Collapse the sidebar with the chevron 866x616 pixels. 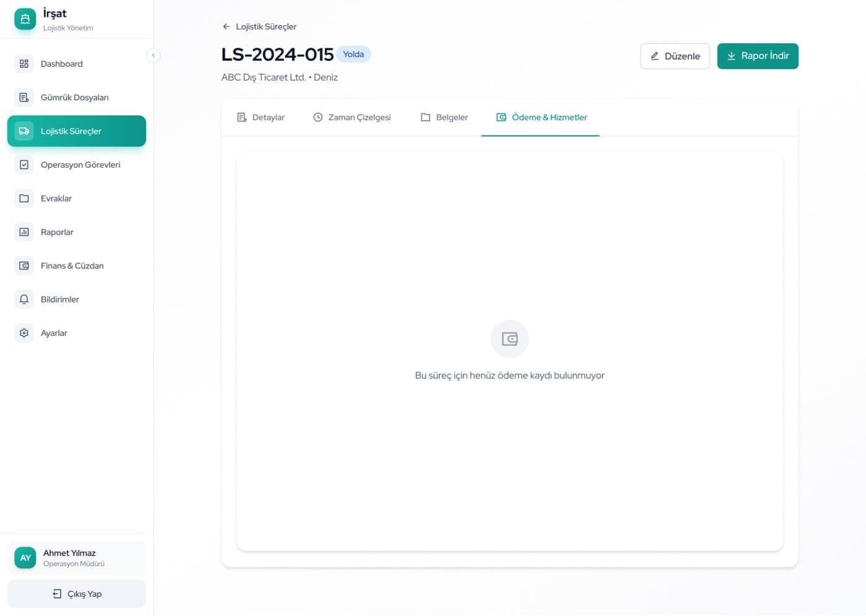click(x=153, y=55)
